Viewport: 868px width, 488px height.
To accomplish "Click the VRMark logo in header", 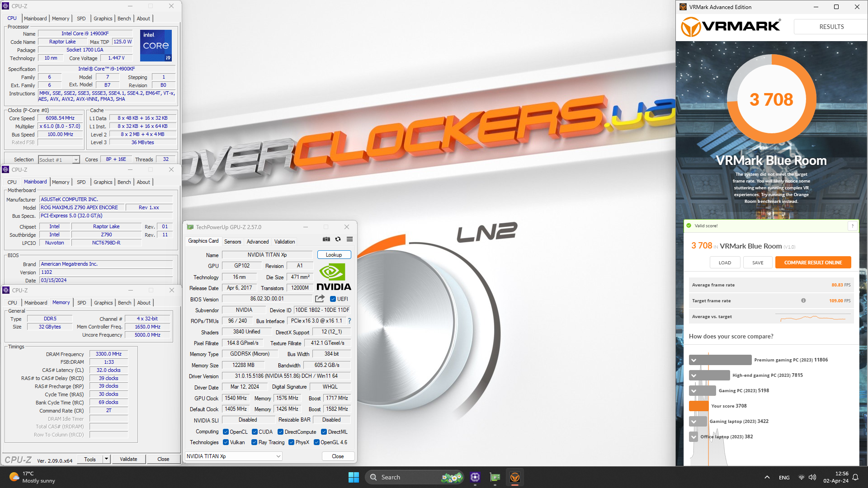I will pos(731,27).
